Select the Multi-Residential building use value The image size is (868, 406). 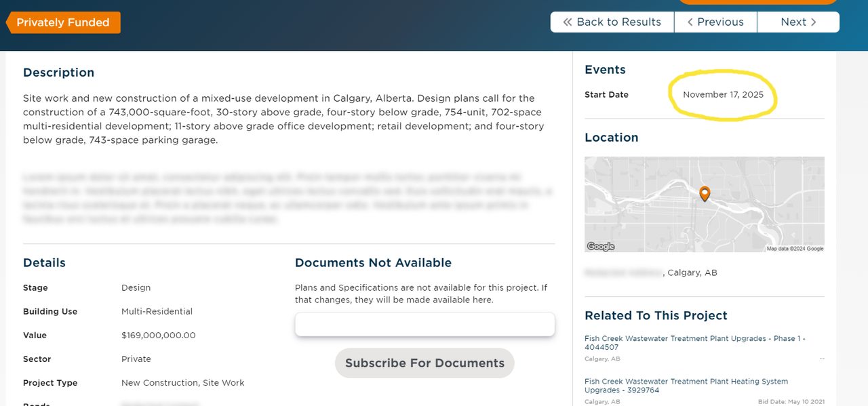click(157, 312)
